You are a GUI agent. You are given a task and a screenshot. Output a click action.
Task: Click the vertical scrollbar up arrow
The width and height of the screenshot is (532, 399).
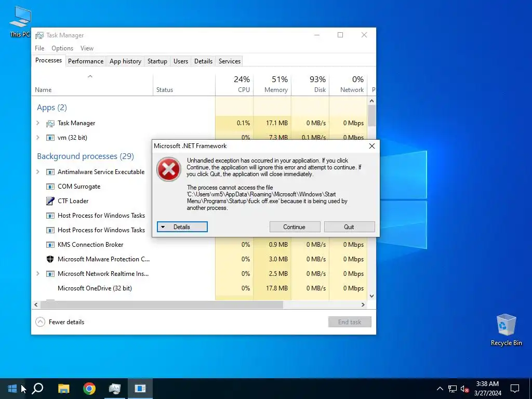pyautogui.click(x=371, y=101)
